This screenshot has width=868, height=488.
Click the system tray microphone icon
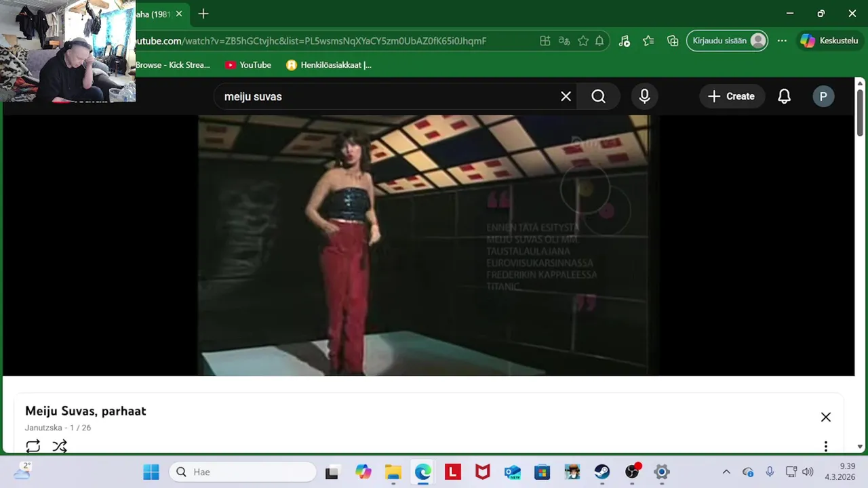(x=770, y=472)
